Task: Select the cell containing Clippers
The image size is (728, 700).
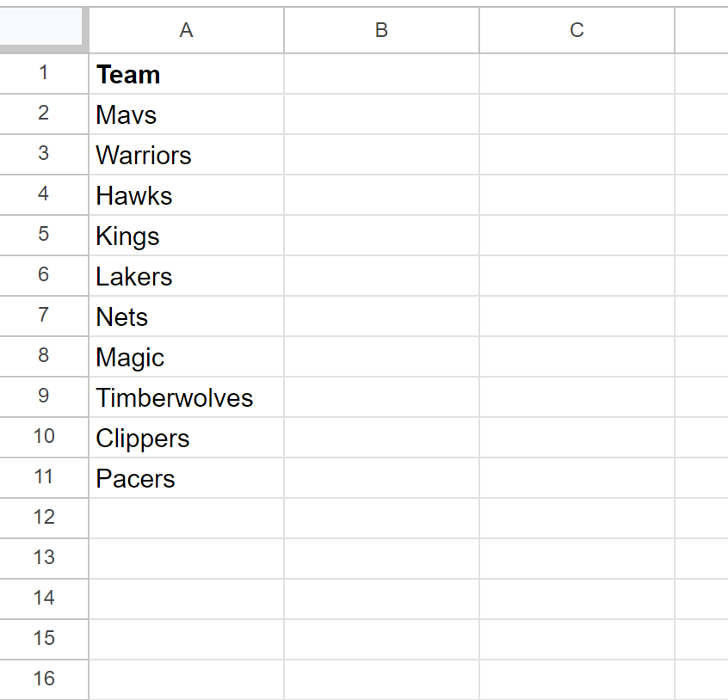Action: click(x=186, y=437)
